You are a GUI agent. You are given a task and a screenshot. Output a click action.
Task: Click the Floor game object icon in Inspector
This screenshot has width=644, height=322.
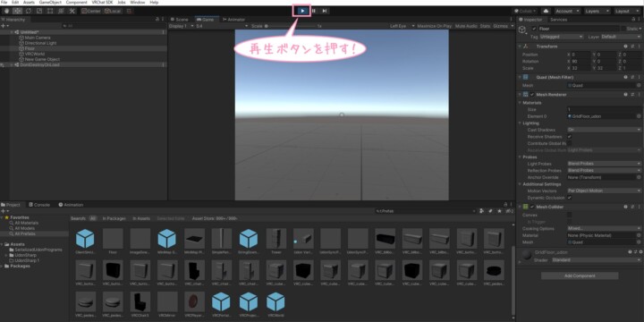[x=522, y=30]
